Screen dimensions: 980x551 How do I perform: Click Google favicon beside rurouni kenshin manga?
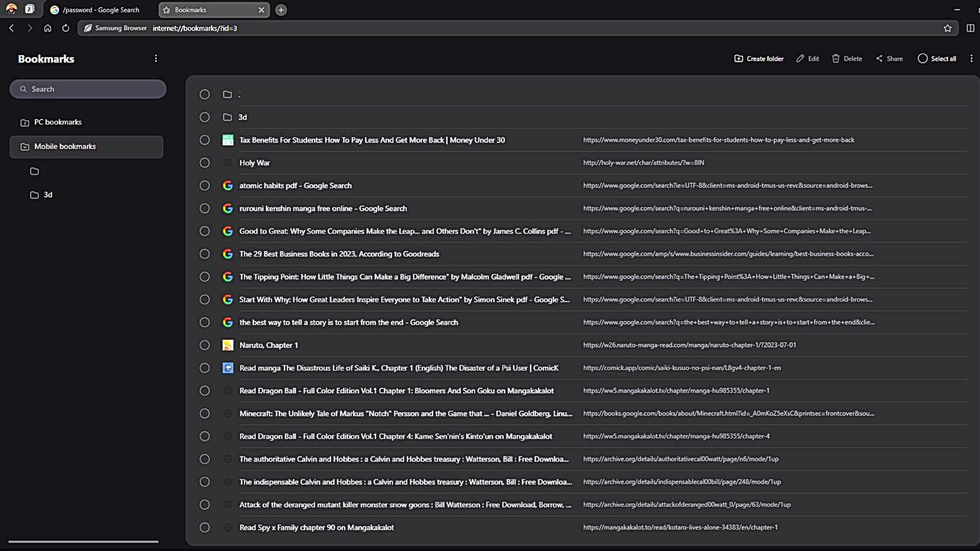pos(227,208)
